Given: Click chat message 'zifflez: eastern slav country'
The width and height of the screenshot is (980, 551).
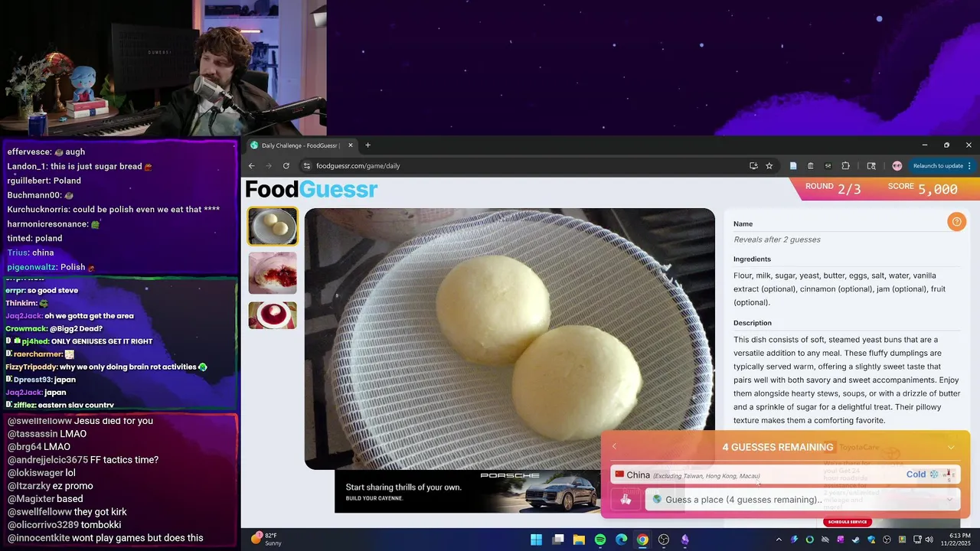Looking at the screenshot, I should [60, 405].
